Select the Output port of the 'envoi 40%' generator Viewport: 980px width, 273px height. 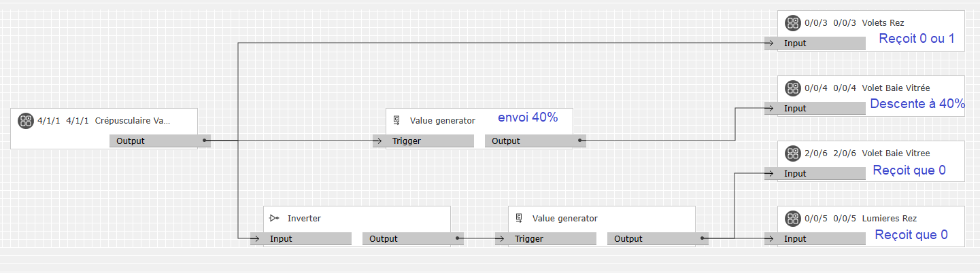[x=530, y=141]
